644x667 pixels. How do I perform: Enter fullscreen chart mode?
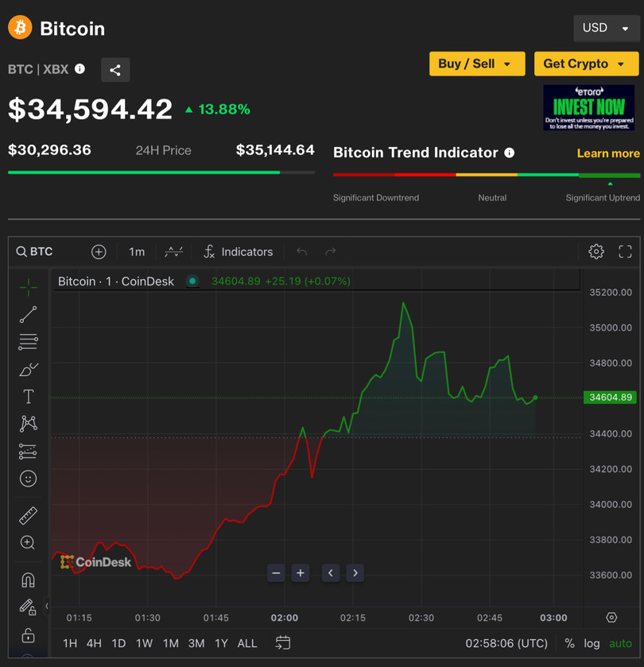[625, 251]
